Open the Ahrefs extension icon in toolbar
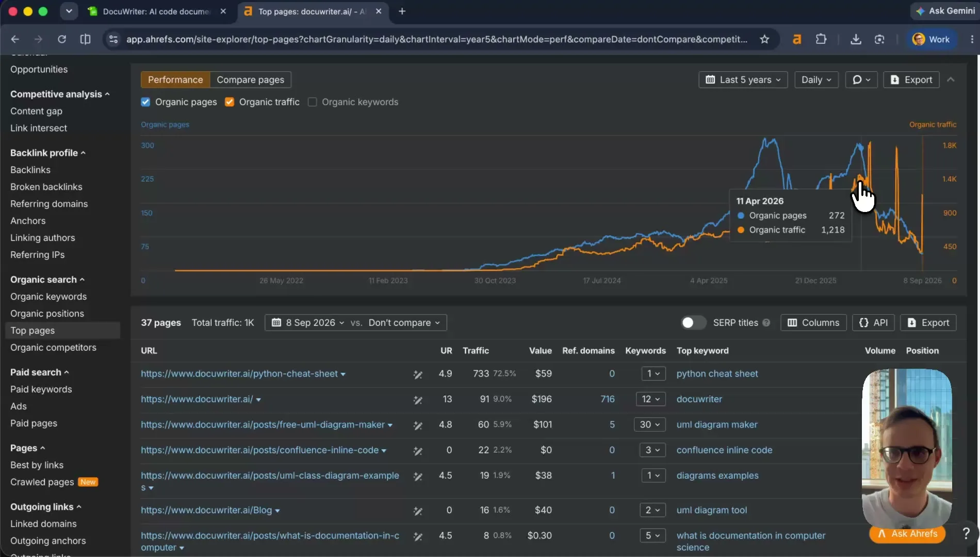The width and height of the screenshot is (980, 557). (797, 39)
